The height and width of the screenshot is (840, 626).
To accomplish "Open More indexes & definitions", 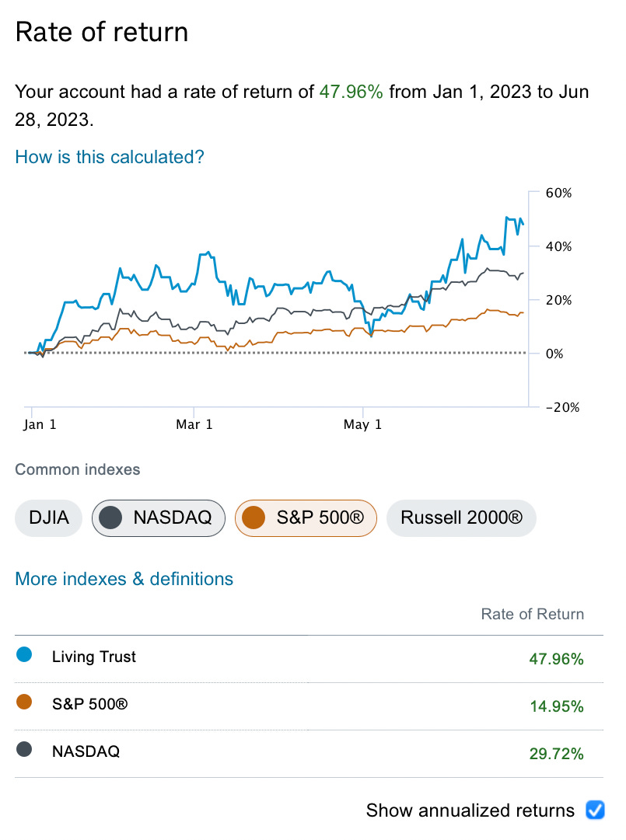I will tap(124, 579).
